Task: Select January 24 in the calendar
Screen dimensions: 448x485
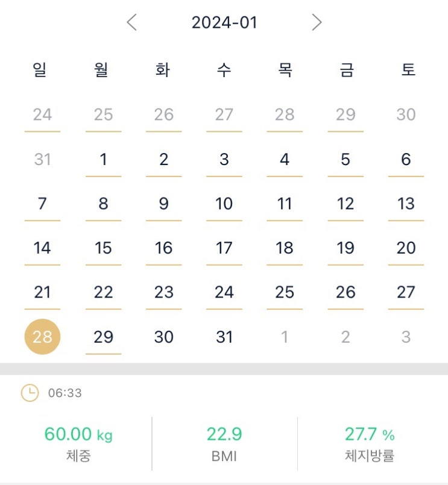Action: 224,292
